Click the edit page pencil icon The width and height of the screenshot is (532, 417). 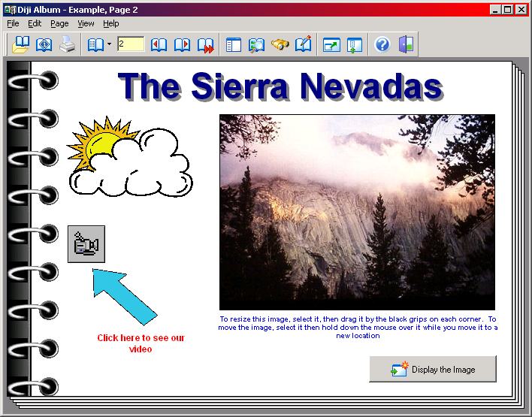pos(303,44)
